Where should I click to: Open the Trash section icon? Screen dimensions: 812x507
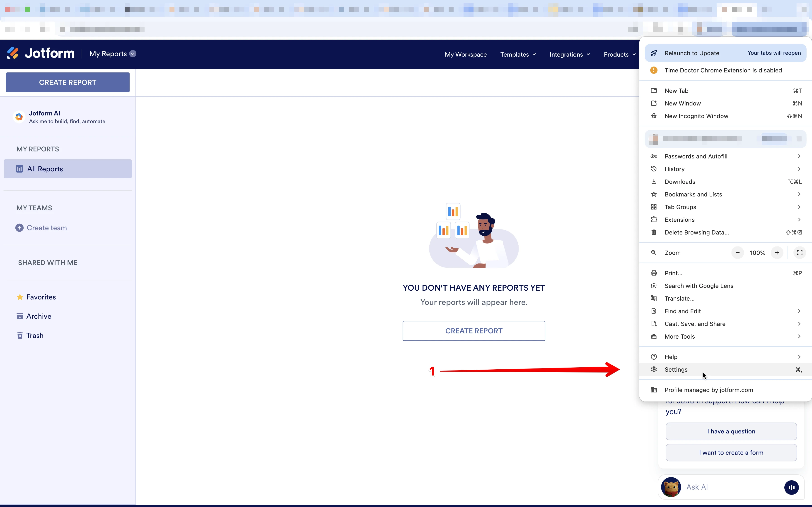pos(19,335)
